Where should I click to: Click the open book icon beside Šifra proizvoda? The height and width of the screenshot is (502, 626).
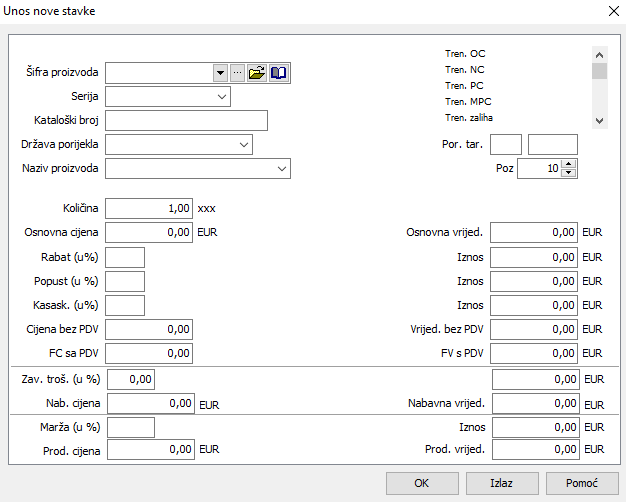279,73
